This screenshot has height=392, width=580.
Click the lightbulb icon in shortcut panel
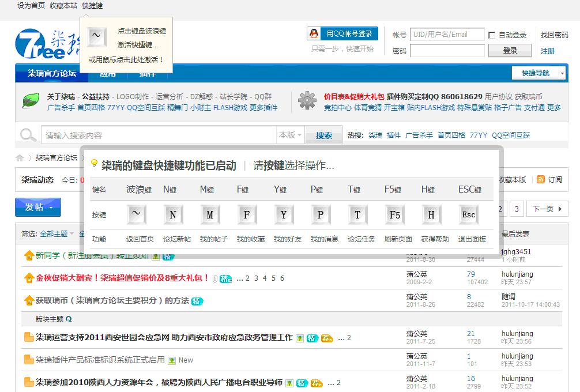tap(95, 163)
